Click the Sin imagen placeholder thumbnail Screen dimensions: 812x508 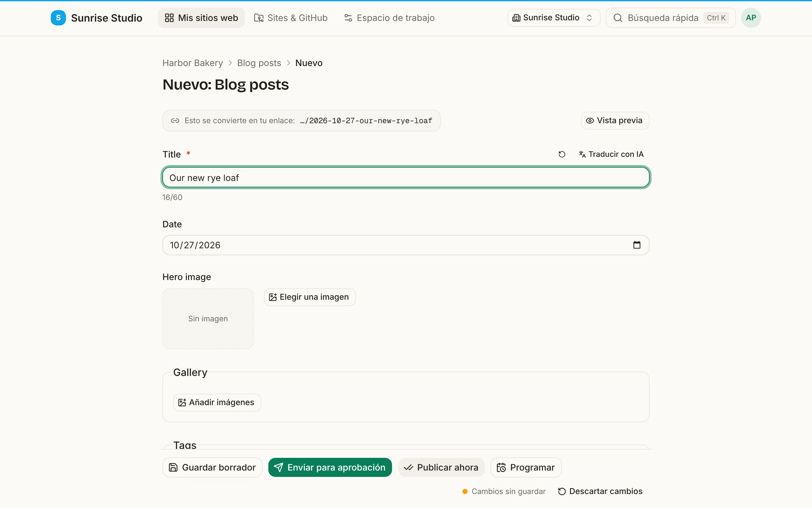click(208, 318)
